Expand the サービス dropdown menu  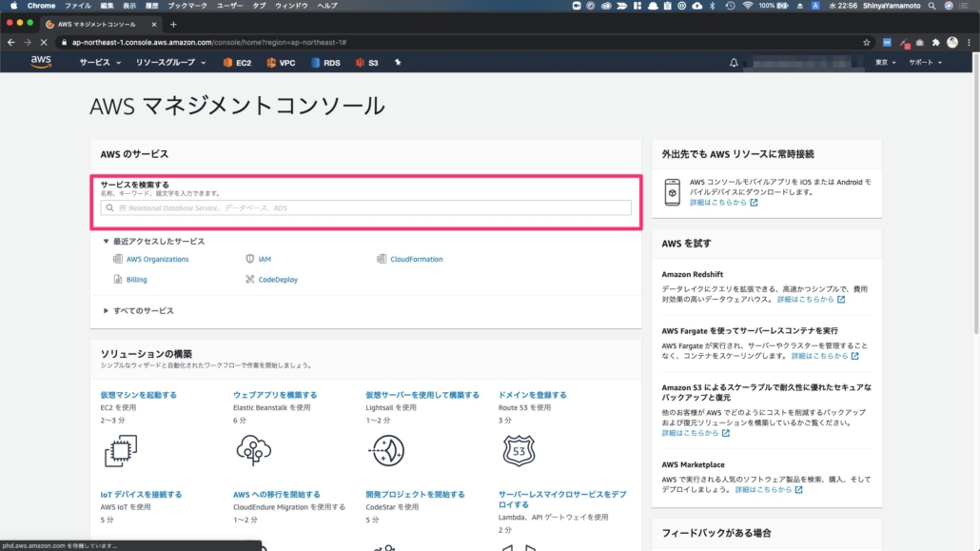(x=100, y=63)
